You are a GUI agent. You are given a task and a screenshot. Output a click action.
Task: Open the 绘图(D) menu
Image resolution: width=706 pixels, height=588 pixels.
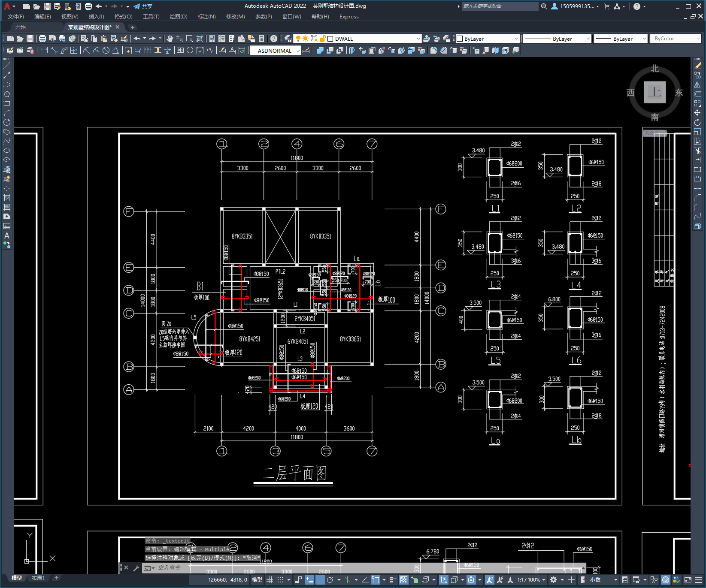point(179,17)
